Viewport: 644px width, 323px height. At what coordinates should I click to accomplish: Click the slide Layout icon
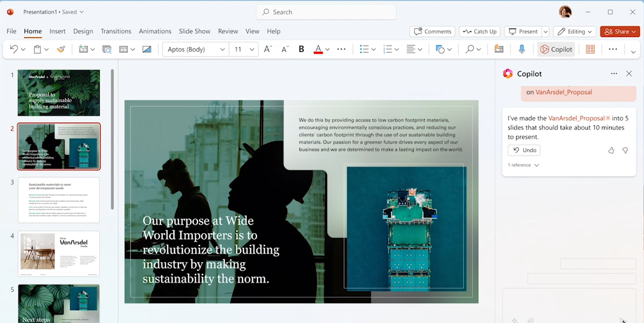tap(123, 49)
